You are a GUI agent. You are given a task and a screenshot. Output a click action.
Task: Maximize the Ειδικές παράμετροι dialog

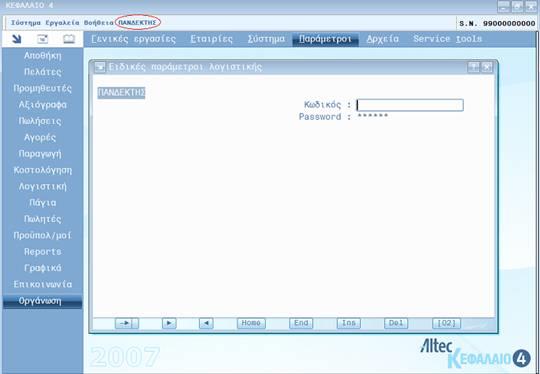tap(474, 67)
